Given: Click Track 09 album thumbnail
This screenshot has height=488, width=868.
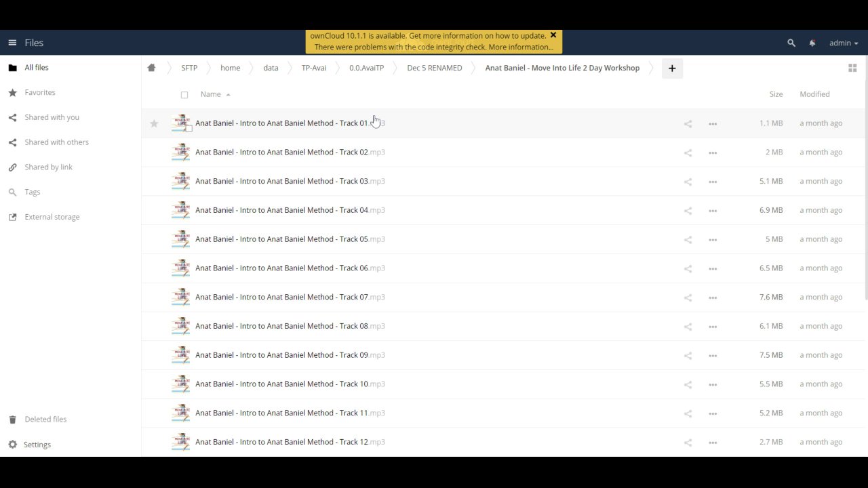Looking at the screenshot, I should tap(181, 354).
